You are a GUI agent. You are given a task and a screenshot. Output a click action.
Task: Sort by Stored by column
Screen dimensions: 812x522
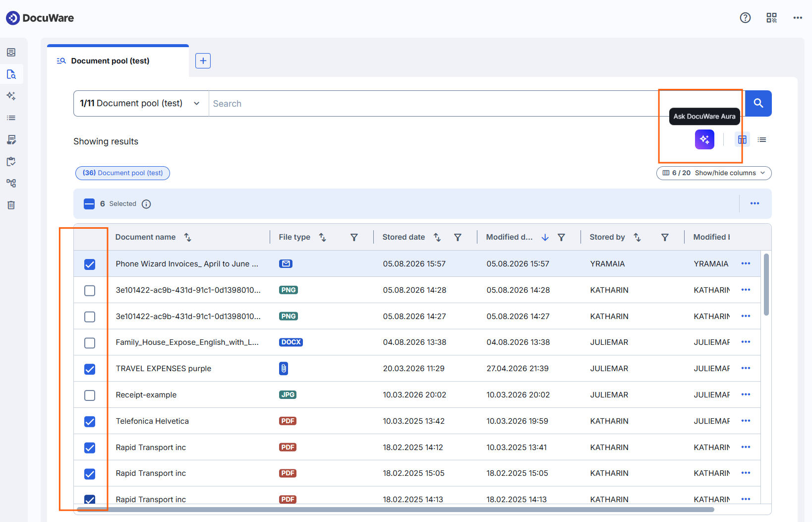tap(638, 237)
